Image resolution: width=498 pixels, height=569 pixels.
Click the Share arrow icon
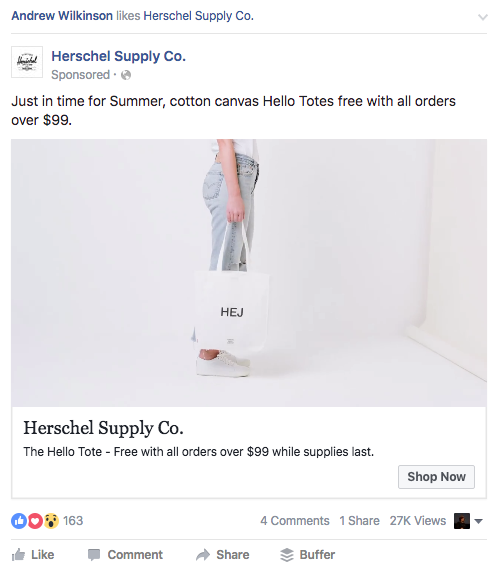click(x=203, y=554)
